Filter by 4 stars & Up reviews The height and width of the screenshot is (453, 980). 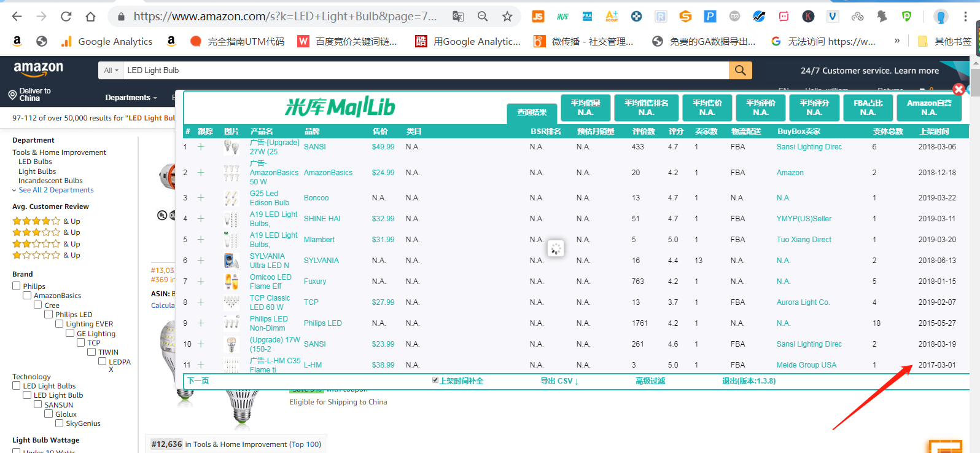point(46,221)
